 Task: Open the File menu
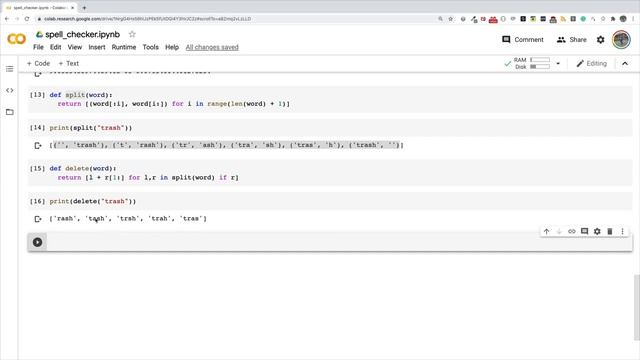(38, 47)
